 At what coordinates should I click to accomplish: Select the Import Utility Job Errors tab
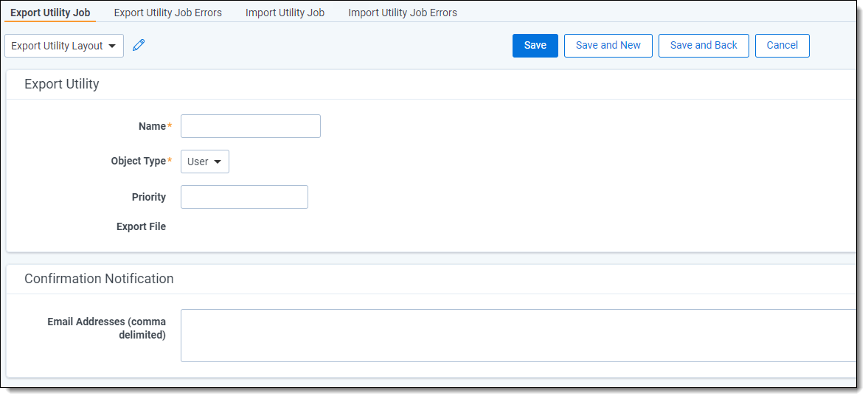point(402,13)
